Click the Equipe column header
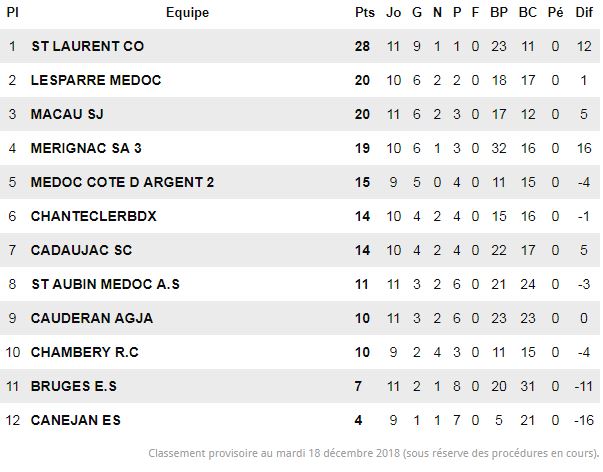This screenshot has width=603, height=472. pyautogui.click(x=187, y=12)
